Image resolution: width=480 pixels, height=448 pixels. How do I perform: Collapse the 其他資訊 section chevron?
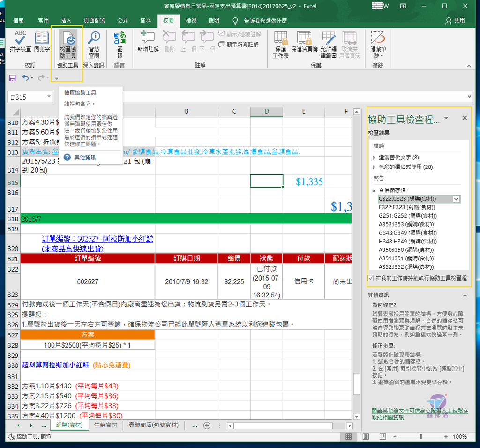(x=465, y=296)
